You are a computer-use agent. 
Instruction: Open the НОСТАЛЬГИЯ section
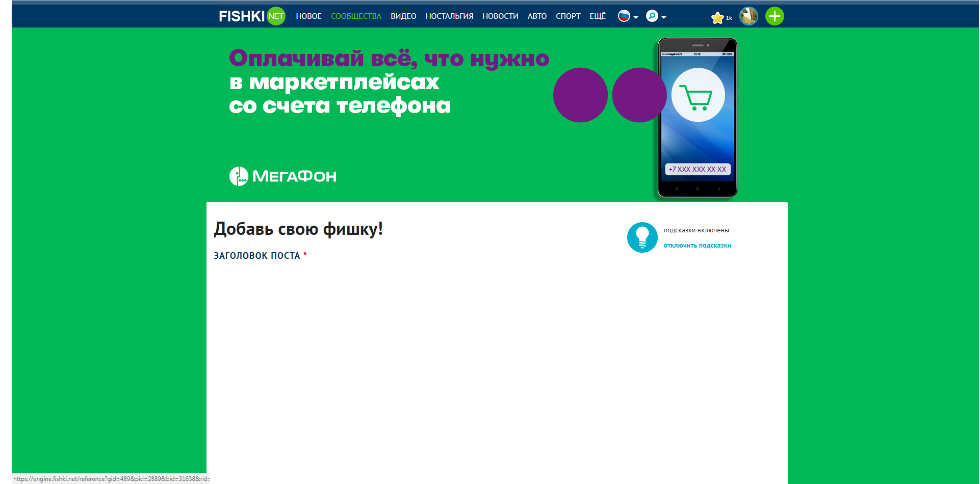(x=449, y=16)
